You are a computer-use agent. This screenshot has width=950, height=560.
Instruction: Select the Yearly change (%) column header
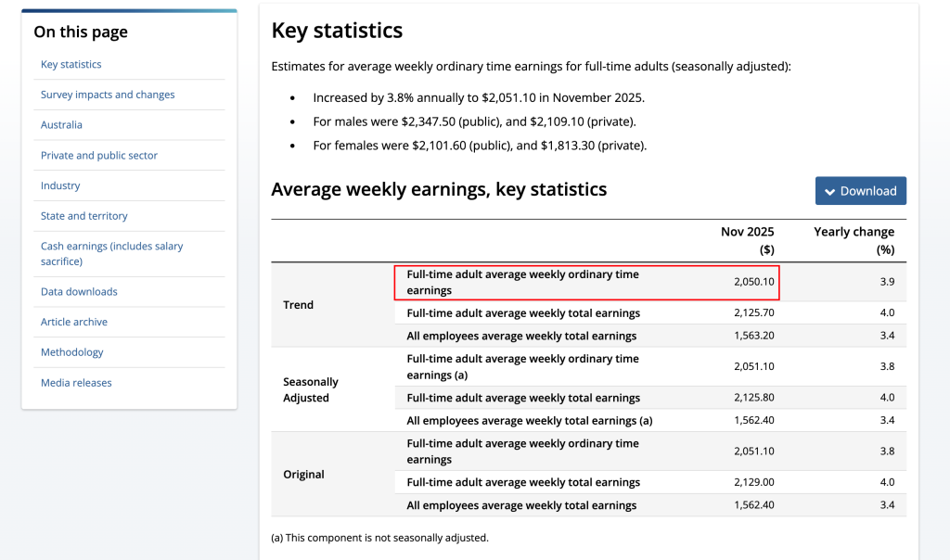[x=854, y=240]
